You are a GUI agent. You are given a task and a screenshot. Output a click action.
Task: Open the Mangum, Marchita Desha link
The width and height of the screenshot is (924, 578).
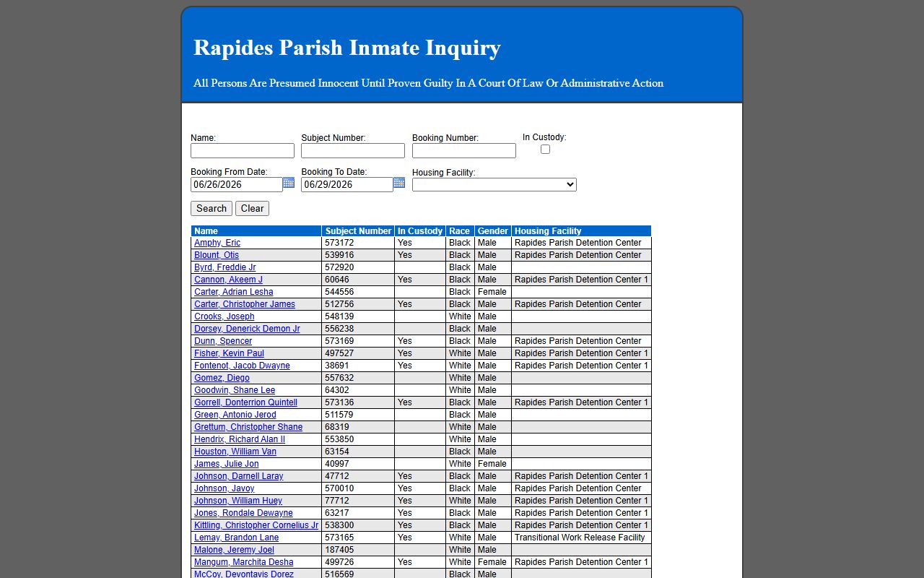point(244,562)
